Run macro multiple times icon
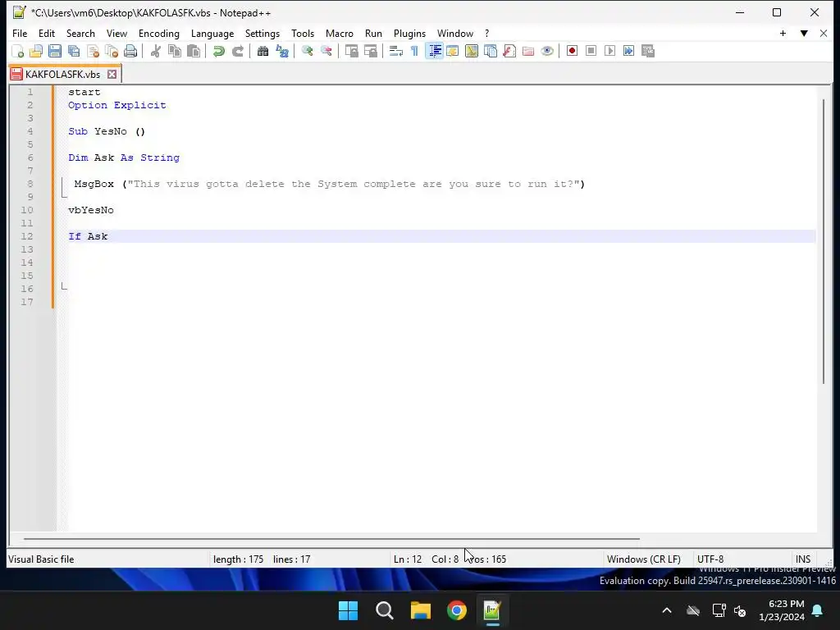This screenshot has height=630, width=840. [x=629, y=51]
